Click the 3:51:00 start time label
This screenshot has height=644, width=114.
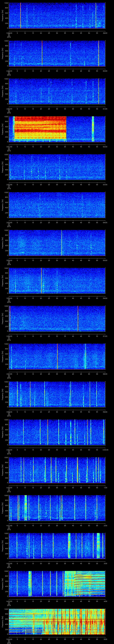9,147
